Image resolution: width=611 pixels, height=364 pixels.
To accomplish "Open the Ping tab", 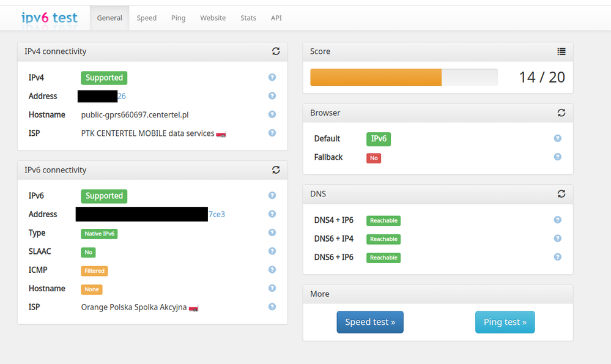I will (178, 18).
